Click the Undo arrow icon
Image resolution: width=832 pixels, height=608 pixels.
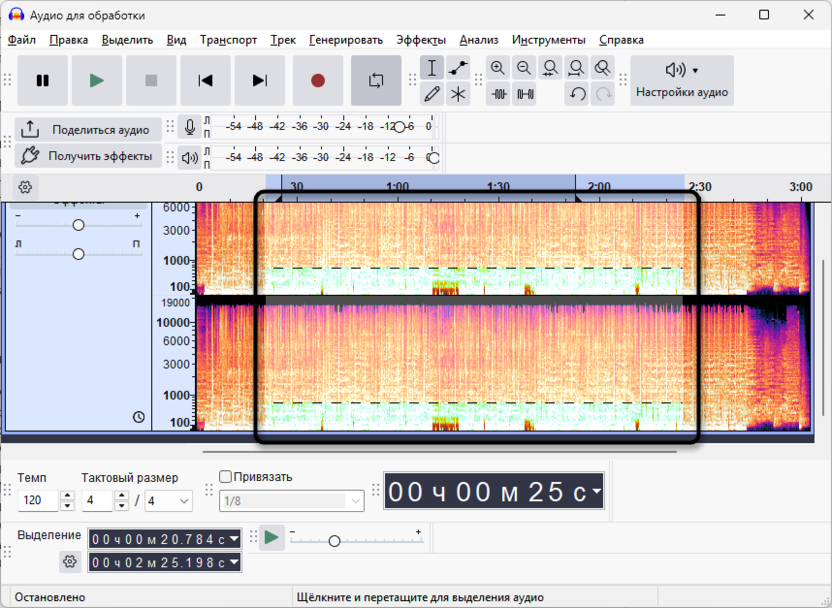click(577, 95)
